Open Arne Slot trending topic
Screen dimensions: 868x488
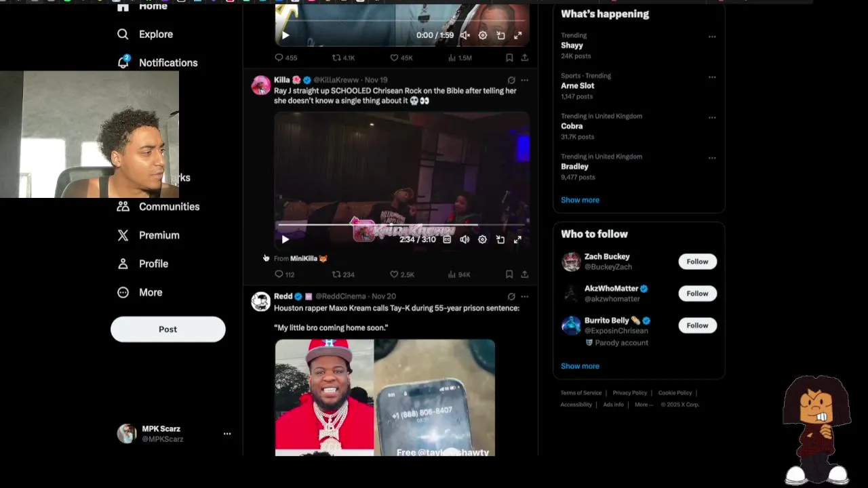(578, 85)
